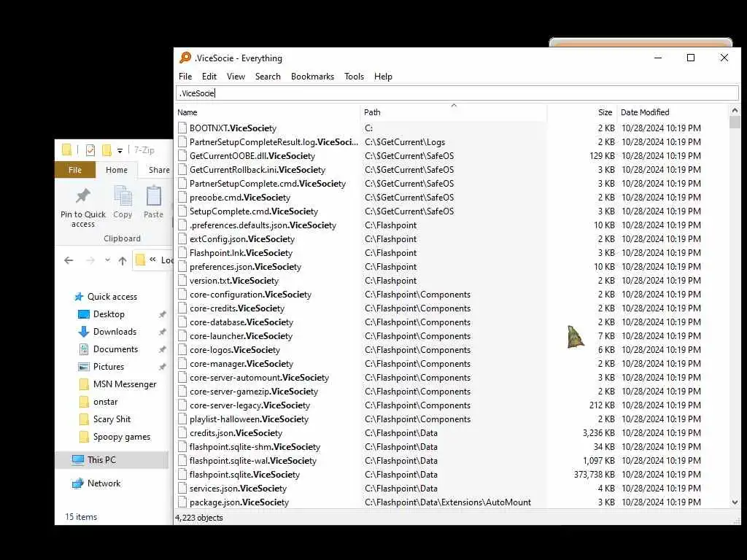Open Tools menu in Everything
747x560 pixels.
coord(354,76)
